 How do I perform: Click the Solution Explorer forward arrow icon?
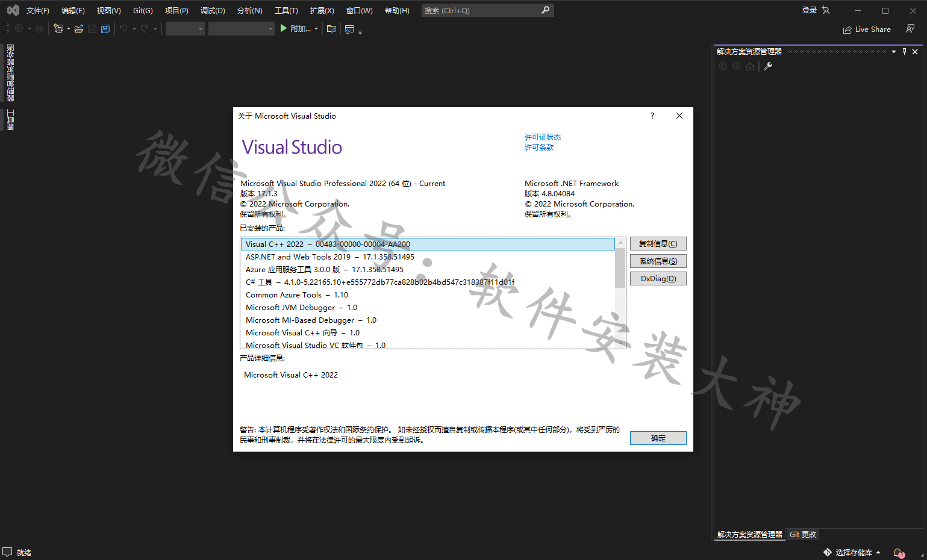point(737,66)
